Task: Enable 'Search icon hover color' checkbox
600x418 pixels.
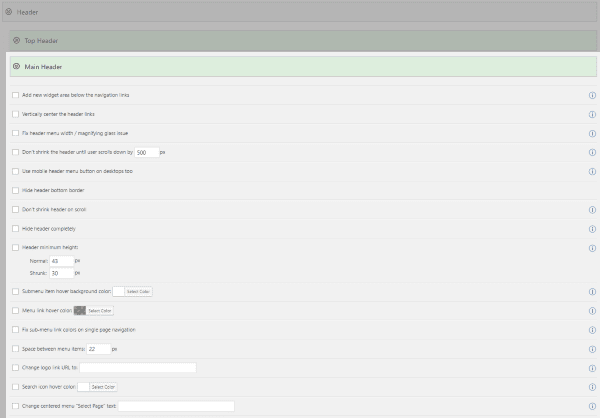Action: point(15,387)
